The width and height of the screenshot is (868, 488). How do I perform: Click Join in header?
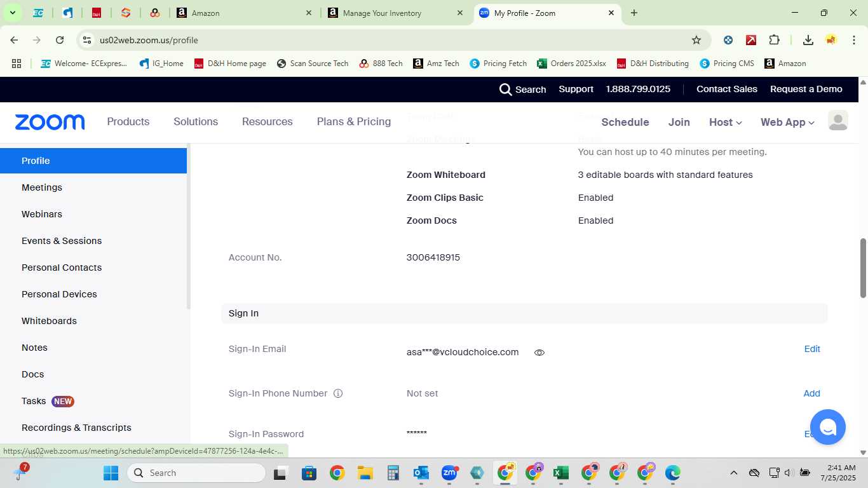tap(679, 122)
